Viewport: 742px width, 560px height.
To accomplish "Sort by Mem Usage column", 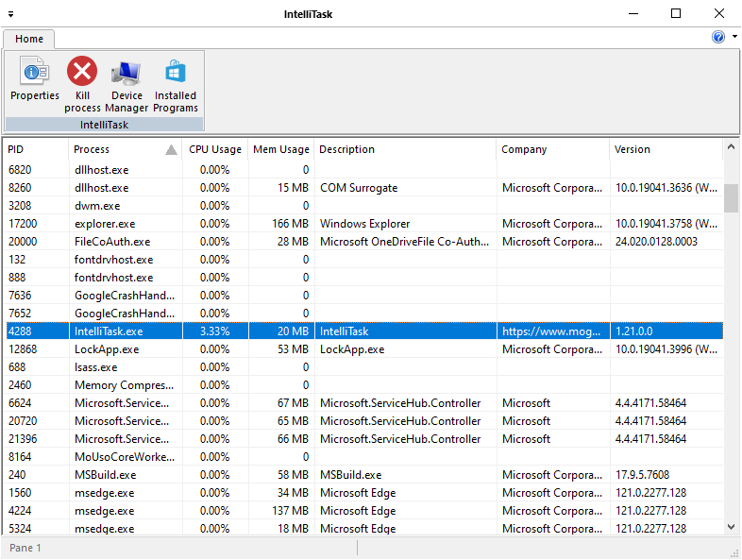I will click(281, 149).
